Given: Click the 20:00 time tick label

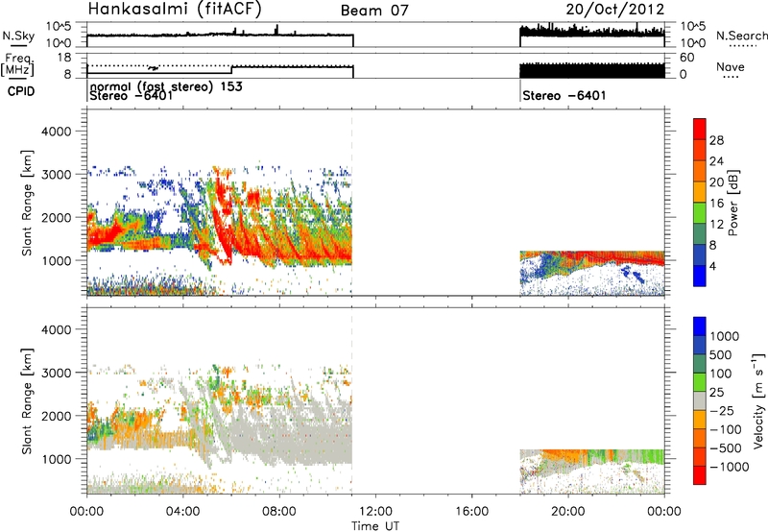Looking at the screenshot, I should point(568,512).
